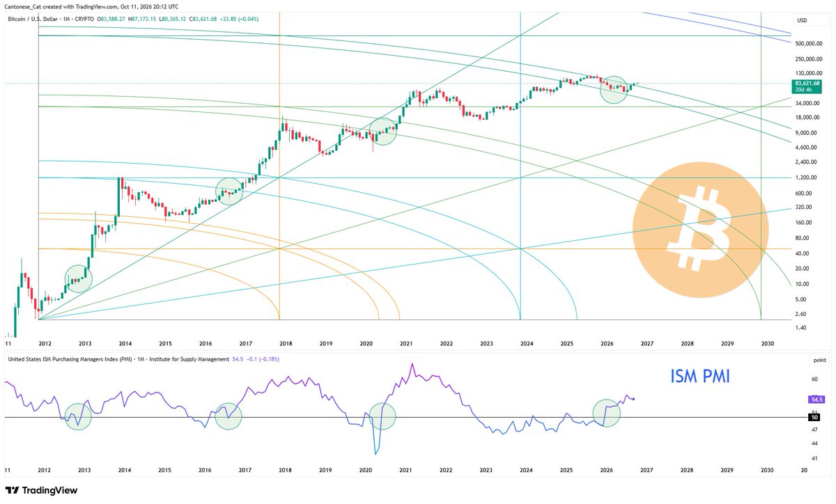
Task: Select the green circle at 2020 PMI dip
Action: point(382,416)
